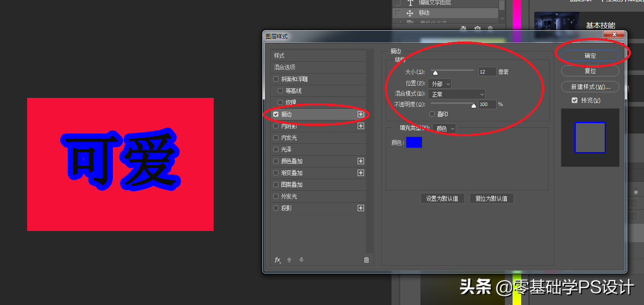This screenshot has height=305, width=644.
Task: Click history panel scroll-down arrow
Action: click(x=502, y=18)
